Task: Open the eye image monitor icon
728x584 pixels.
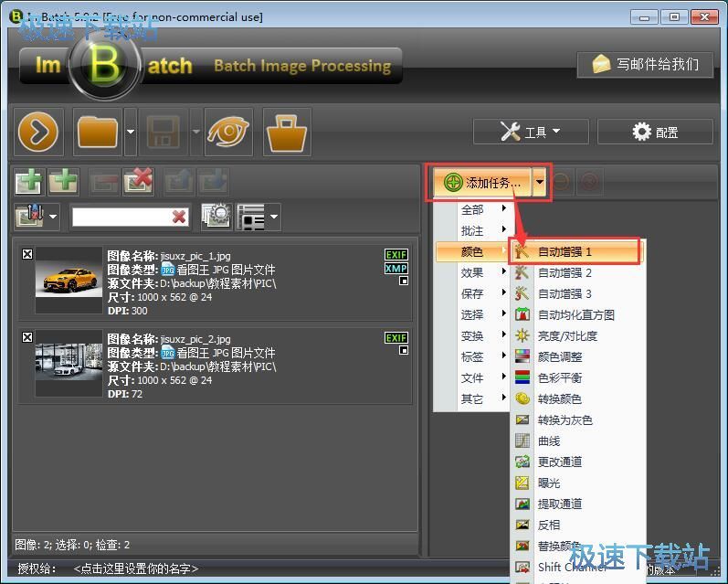Action: (228, 132)
